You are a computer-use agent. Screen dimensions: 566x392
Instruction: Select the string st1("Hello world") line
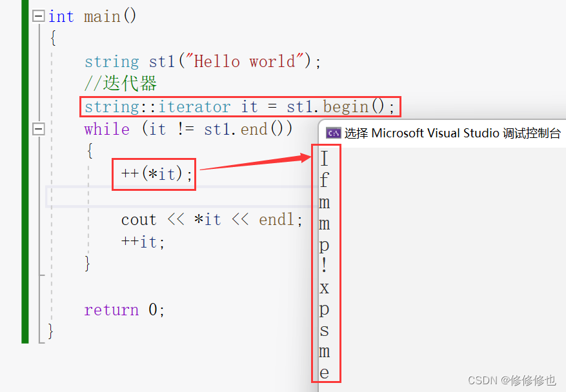(x=200, y=61)
